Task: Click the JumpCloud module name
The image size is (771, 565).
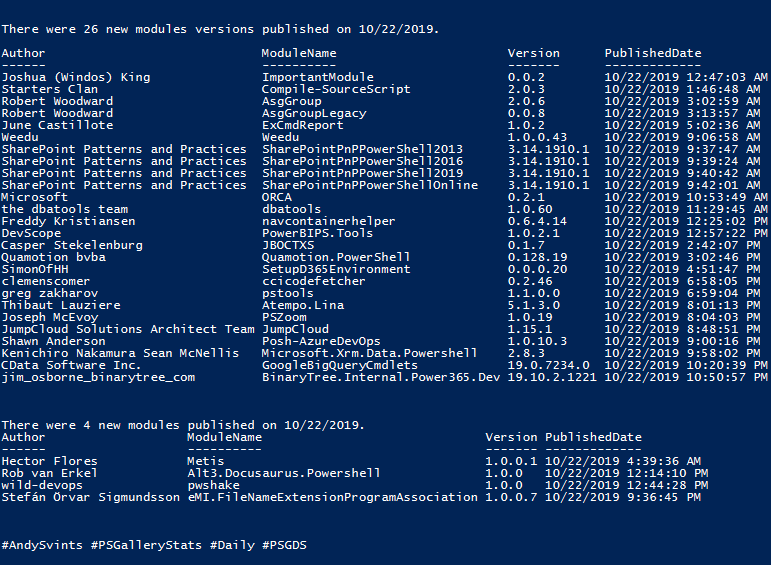Action: (295, 329)
